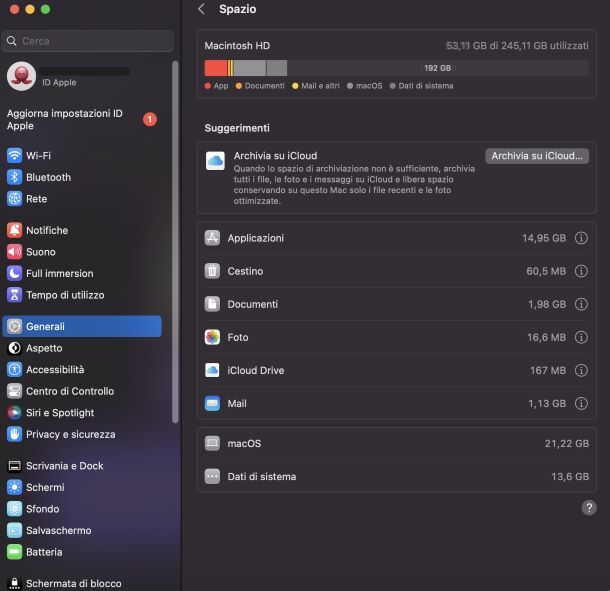Click the Accessibilità icon
Image resolution: width=610 pixels, height=591 pixels.
tap(14, 369)
